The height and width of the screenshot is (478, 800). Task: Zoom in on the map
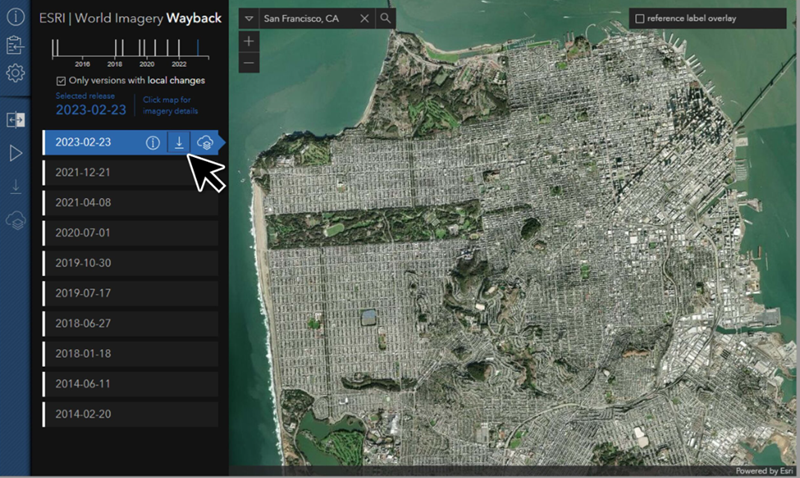click(x=249, y=41)
